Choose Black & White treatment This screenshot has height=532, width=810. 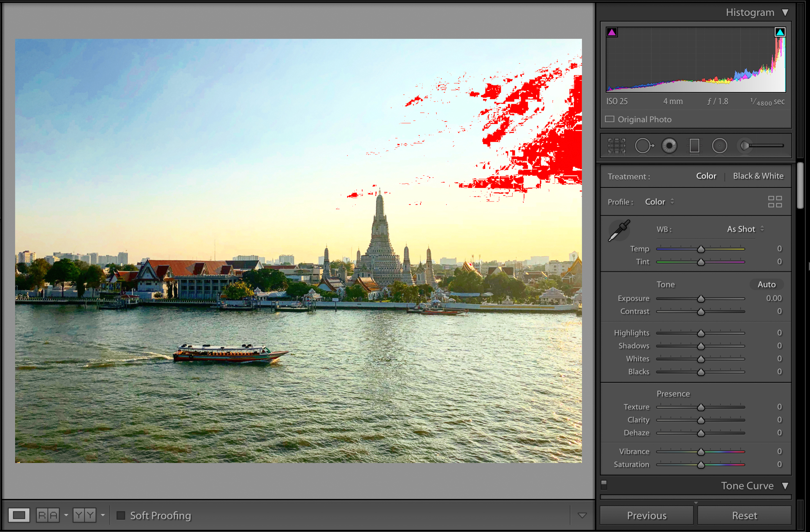coord(758,176)
